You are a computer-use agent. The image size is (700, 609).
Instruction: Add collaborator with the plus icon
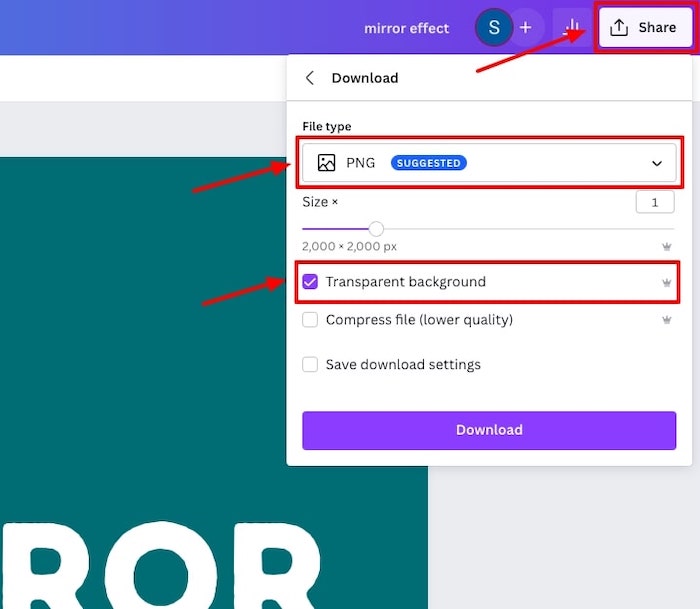point(526,28)
